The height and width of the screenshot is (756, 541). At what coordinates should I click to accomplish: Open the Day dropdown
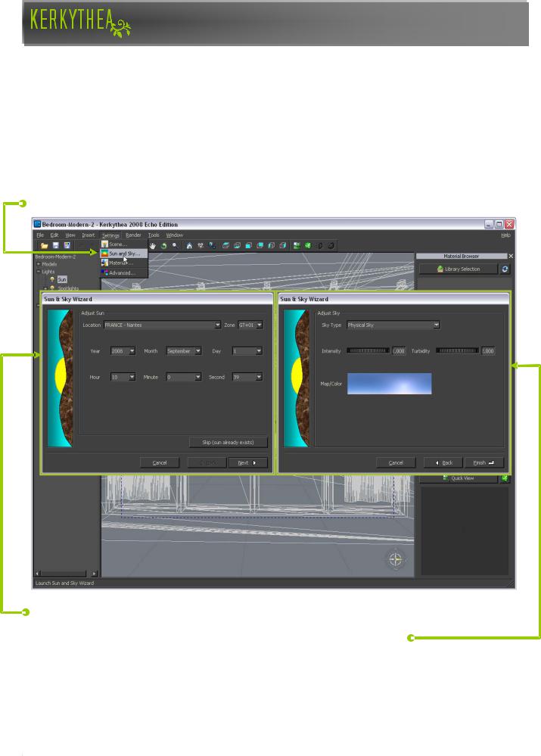[247, 351]
